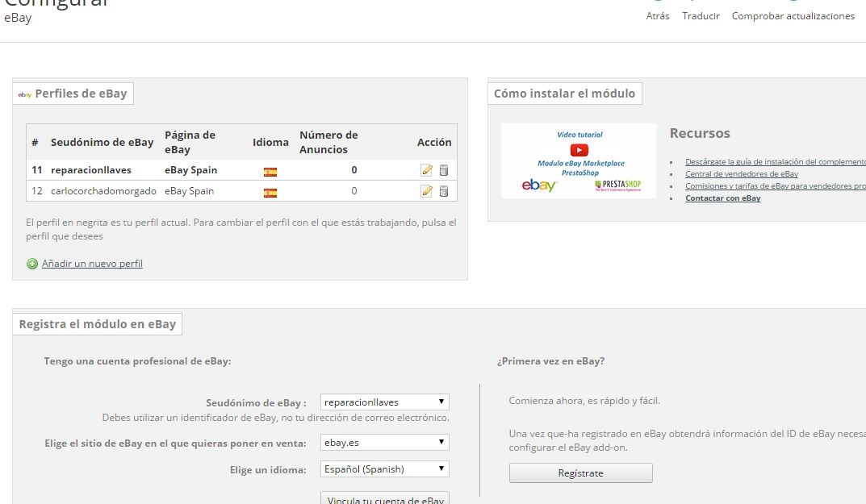
Task: Click the Idioma column header
Action: pyautogui.click(x=270, y=143)
